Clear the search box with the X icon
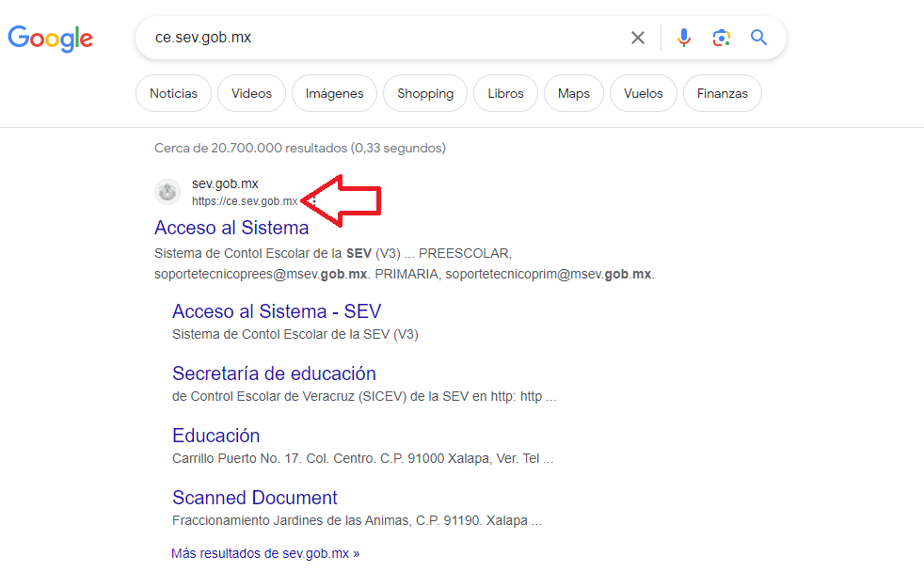The width and height of the screenshot is (924, 572). (638, 38)
